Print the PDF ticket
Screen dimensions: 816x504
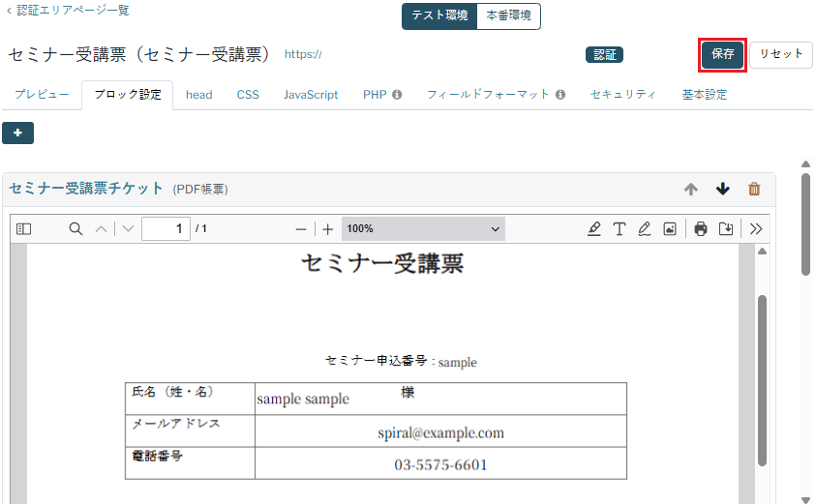[701, 229]
